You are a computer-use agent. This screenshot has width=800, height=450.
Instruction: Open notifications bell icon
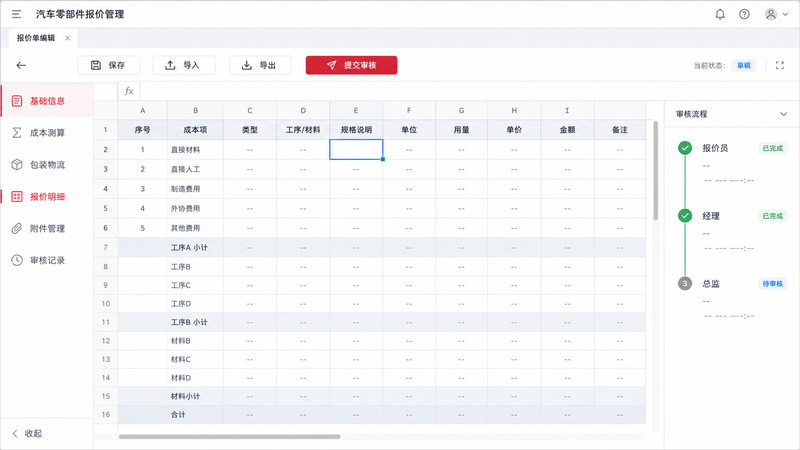click(x=720, y=14)
